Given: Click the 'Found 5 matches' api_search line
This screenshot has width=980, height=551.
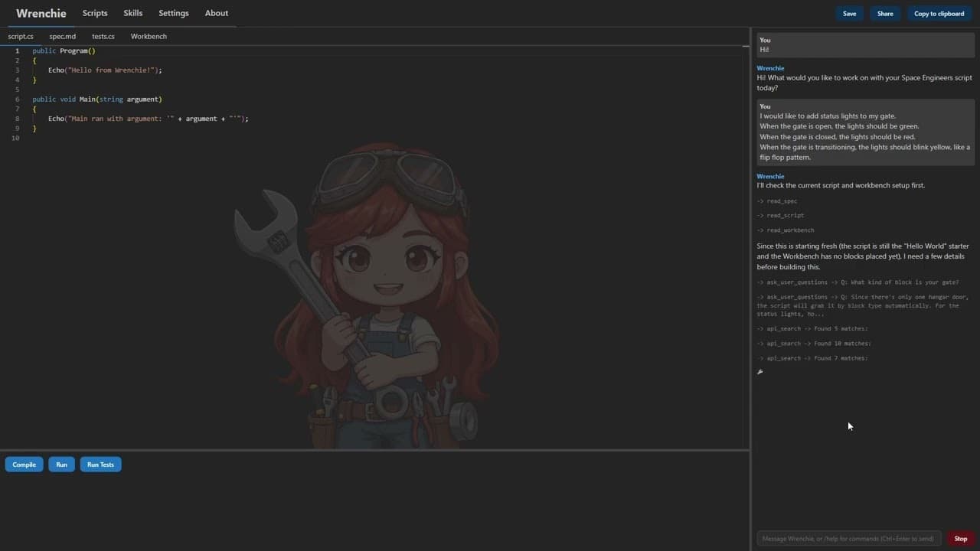Looking at the screenshot, I should point(812,328).
